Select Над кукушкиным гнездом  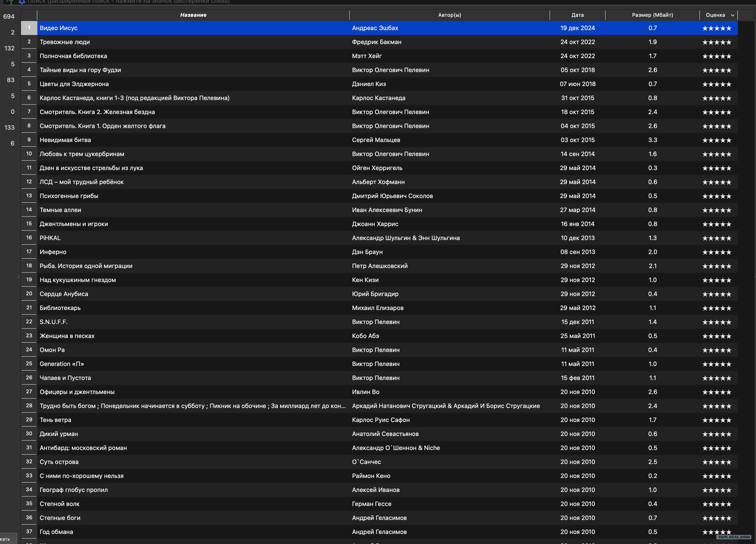coord(78,280)
